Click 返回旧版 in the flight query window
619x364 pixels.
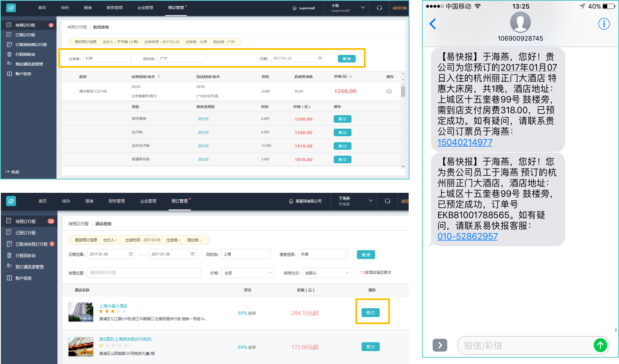[x=400, y=8]
